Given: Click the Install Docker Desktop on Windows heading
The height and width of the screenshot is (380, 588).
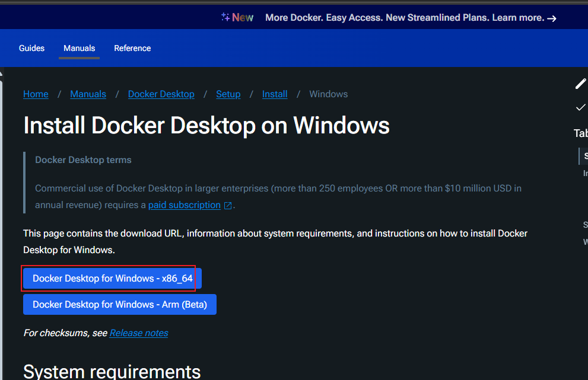Looking at the screenshot, I should pyautogui.click(x=206, y=125).
